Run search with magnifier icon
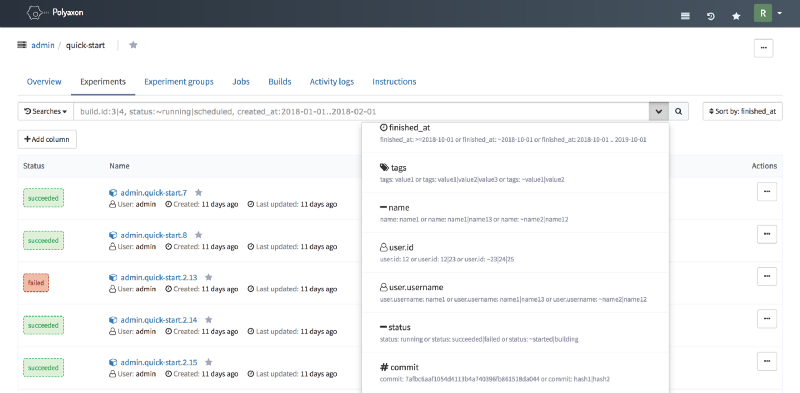The width and height of the screenshot is (800, 393). coord(679,111)
